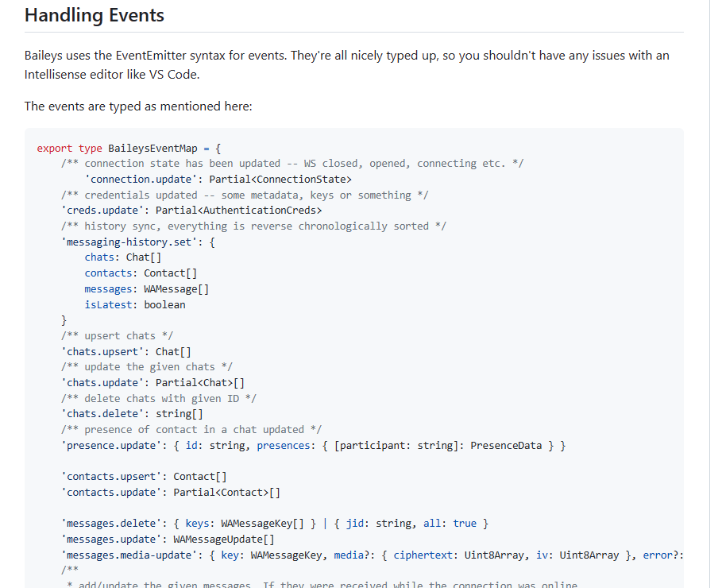Click the 'messages.delete' key
Image resolution: width=722 pixels, height=588 pixels.
(111, 524)
